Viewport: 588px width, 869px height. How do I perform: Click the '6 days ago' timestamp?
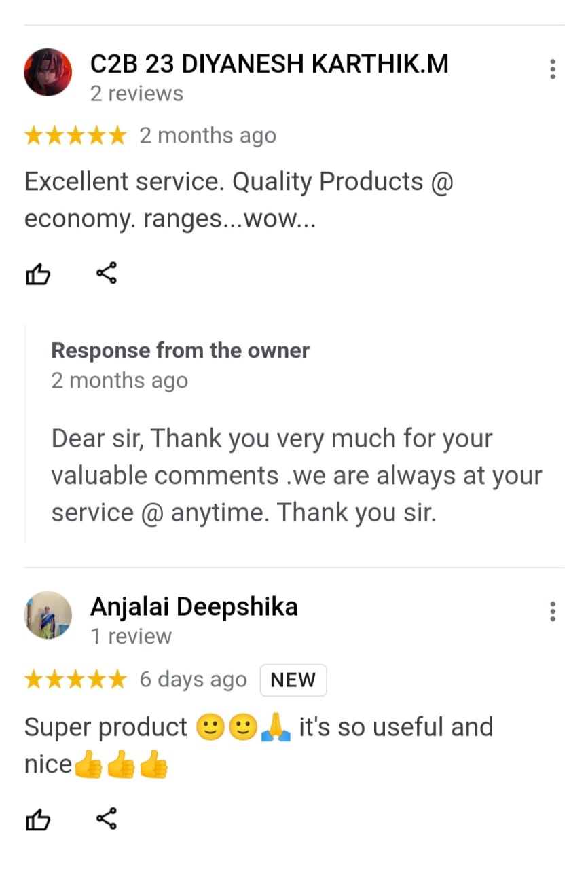[x=194, y=680]
